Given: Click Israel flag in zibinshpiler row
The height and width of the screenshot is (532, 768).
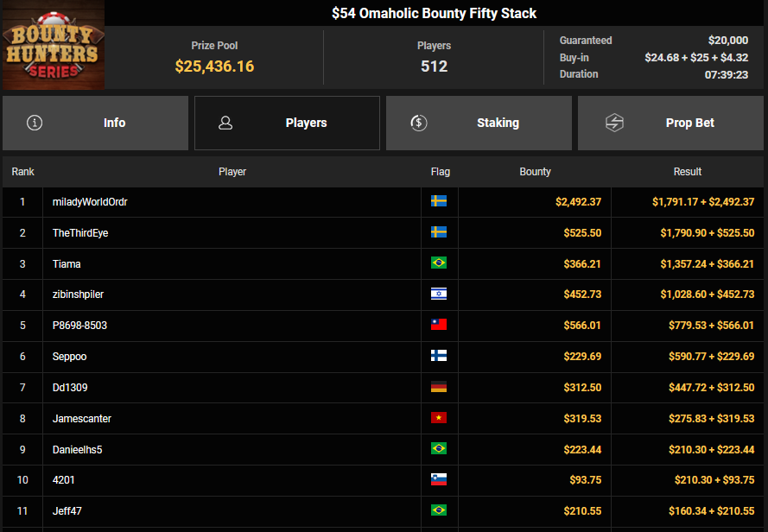Looking at the screenshot, I should (439, 294).
